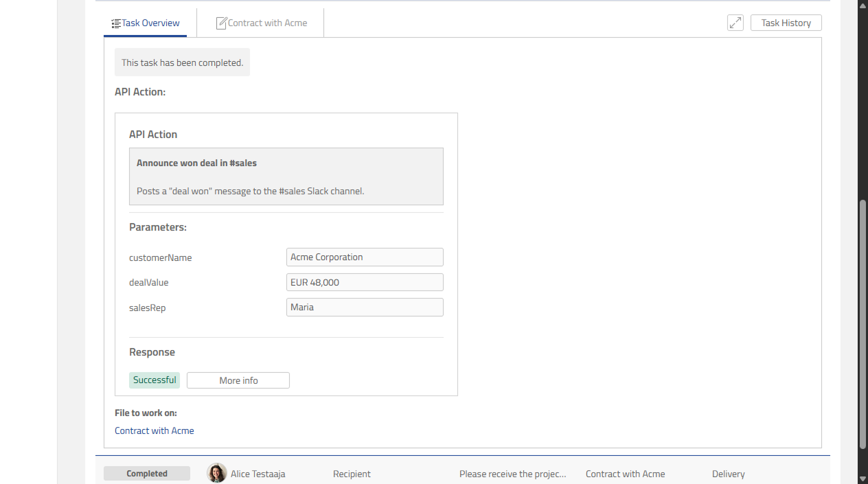This screenshot has width=868, height=484.
Task: Click the page scroll down arrow
Action: tap(863, 479)
